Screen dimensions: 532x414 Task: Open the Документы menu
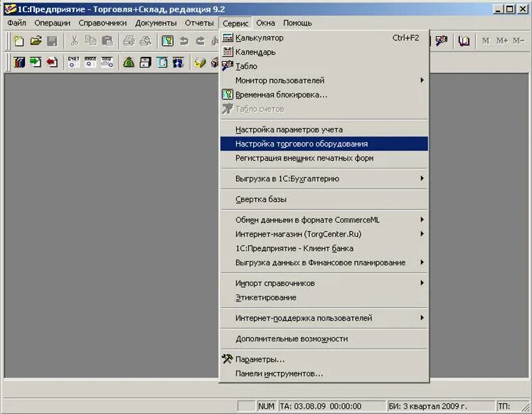pyautogui.click(x=156, y=23)
